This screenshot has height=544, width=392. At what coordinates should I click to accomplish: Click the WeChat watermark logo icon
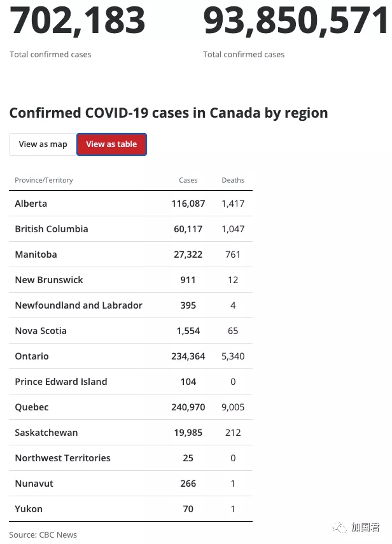[x=339, y=527]
